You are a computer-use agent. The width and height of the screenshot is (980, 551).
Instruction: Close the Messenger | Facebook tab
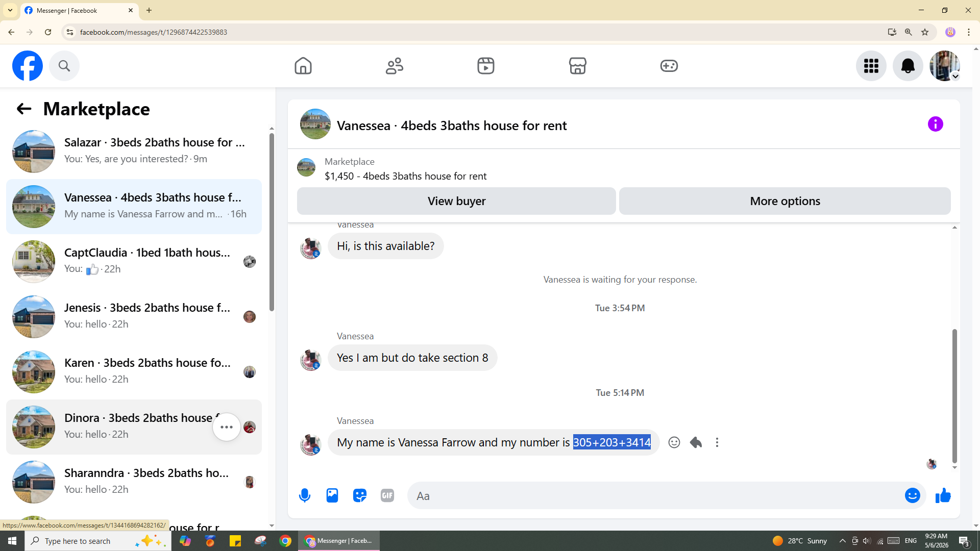tap(131, 10)
